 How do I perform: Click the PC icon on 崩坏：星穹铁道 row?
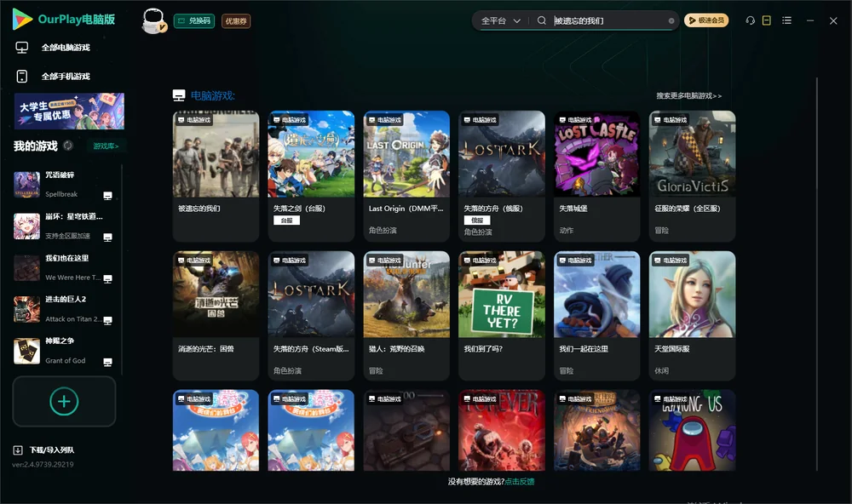107,238
